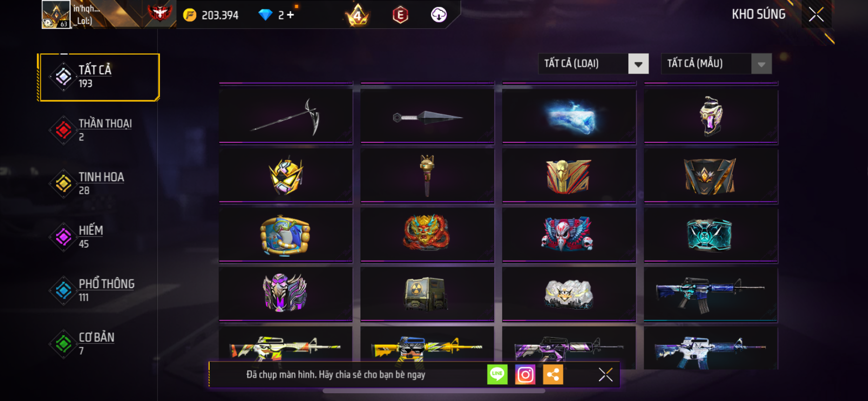
Task: Open the red E badge icon
Action: click(x=400, y=15)
